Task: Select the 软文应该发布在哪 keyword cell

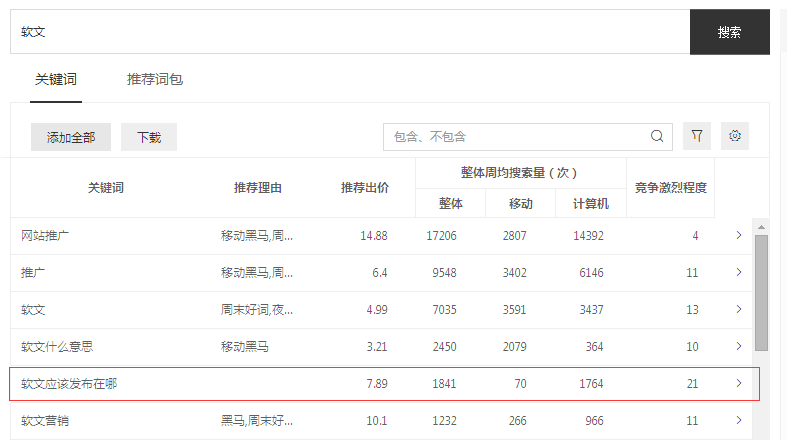Action: pyautogui.click(x=69, y=384)
